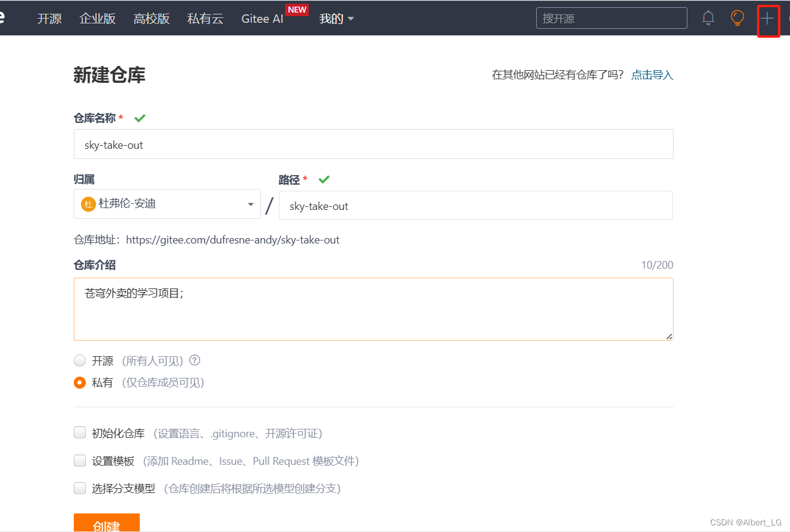Open 高校版 navigation item

(151, 19)
